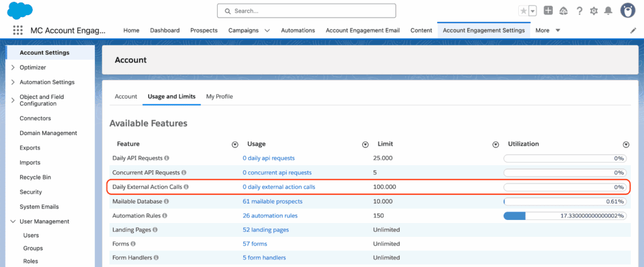Open the 26 automation rules link
Screen dimensions: 644x267
point(270,215)
